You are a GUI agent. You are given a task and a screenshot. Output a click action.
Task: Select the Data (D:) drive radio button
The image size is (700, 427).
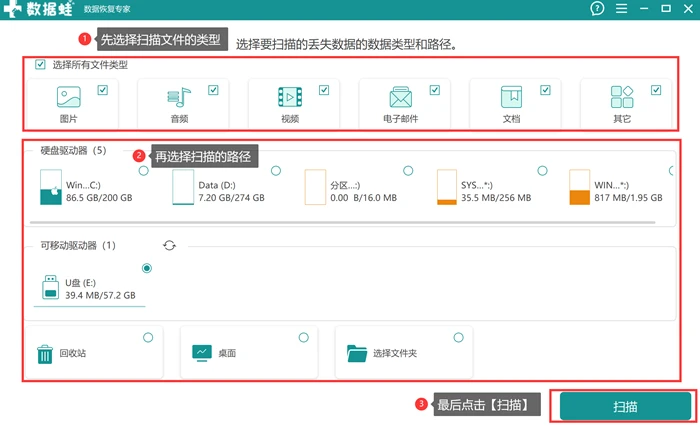pyautogui.click(x=276, y=171)
